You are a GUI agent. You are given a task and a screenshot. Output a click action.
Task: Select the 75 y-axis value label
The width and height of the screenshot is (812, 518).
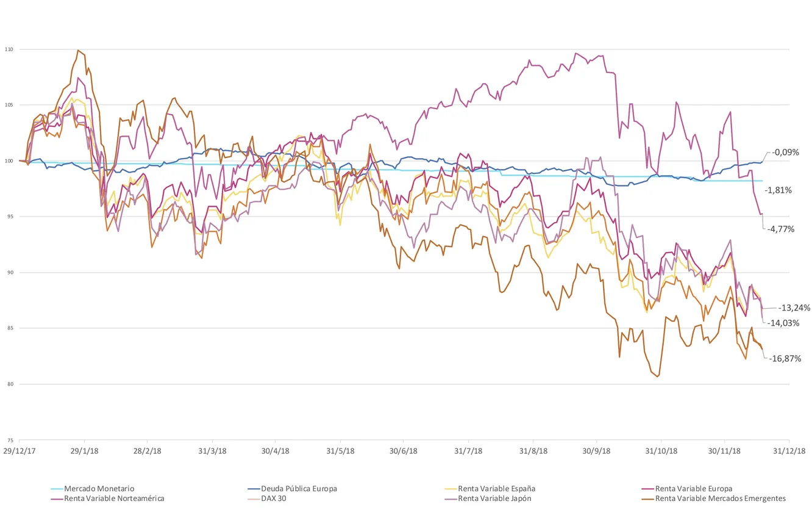click(x=9, y=440)
